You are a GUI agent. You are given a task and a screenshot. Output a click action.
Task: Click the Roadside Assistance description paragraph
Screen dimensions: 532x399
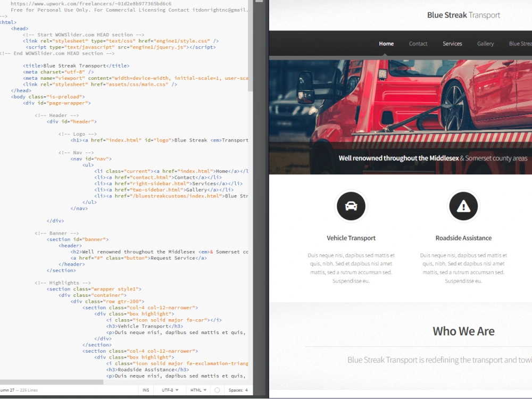point(463,268)
